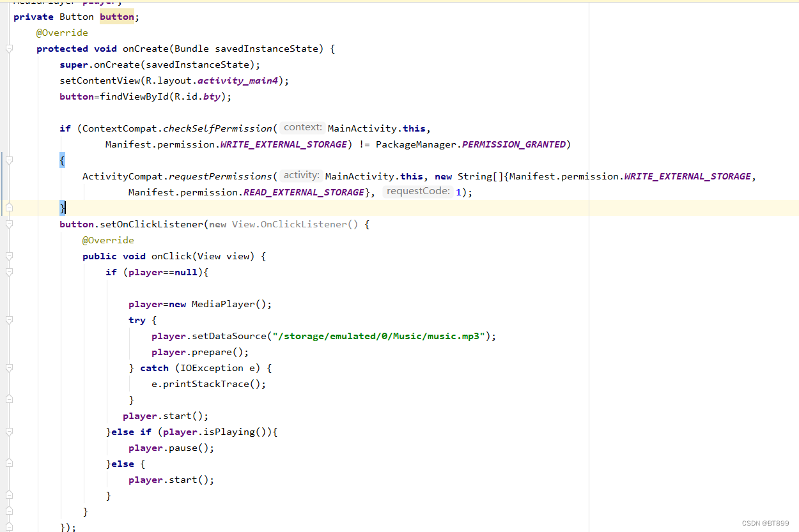Collapse the onCreate method using its gutter arrow
The height and width of the screenshot is (532, 799).
coord(9,48)
